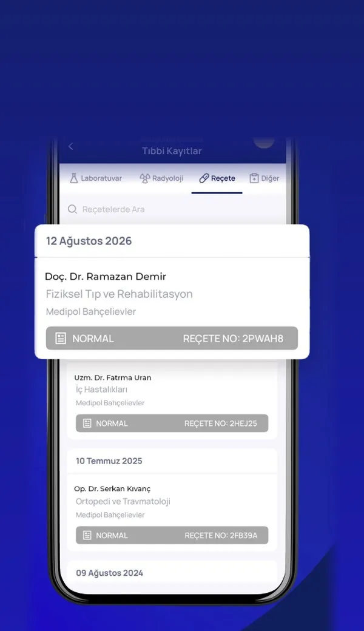Viewport: 364px width, 631px height.
Task: Click Medipol Bahçelievler under Fatma Uran
Action: point(110,403)
